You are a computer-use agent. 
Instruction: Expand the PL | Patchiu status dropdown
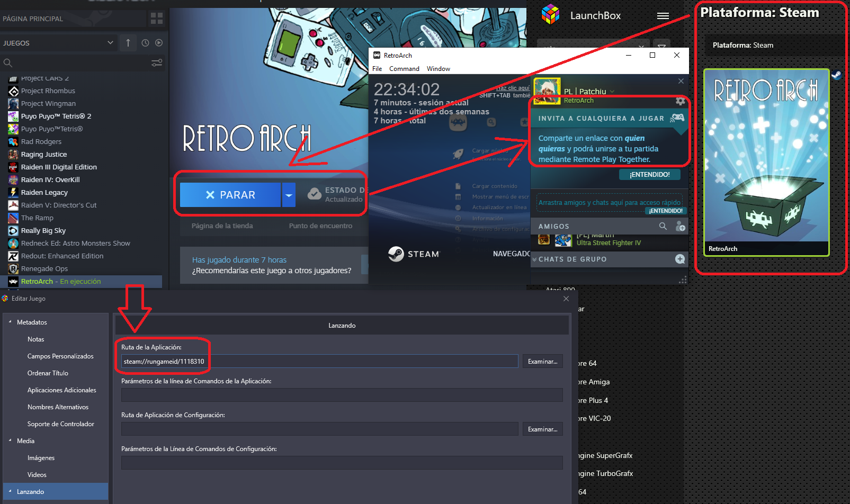coord(612,92)
